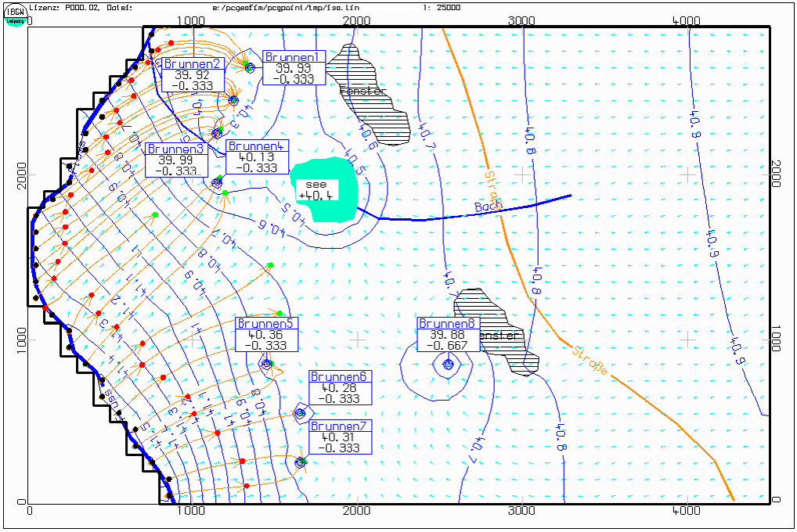Select the Brunnen5 value 40.36
Viewport: 797px width, 532px height.
[266, 335]
